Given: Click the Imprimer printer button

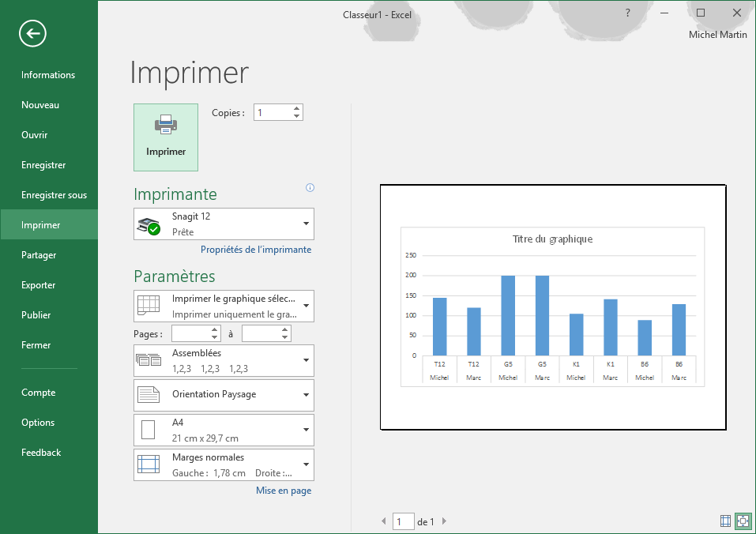Looking at the screenshot, I should pyautogui.click(x=166, y=137).
